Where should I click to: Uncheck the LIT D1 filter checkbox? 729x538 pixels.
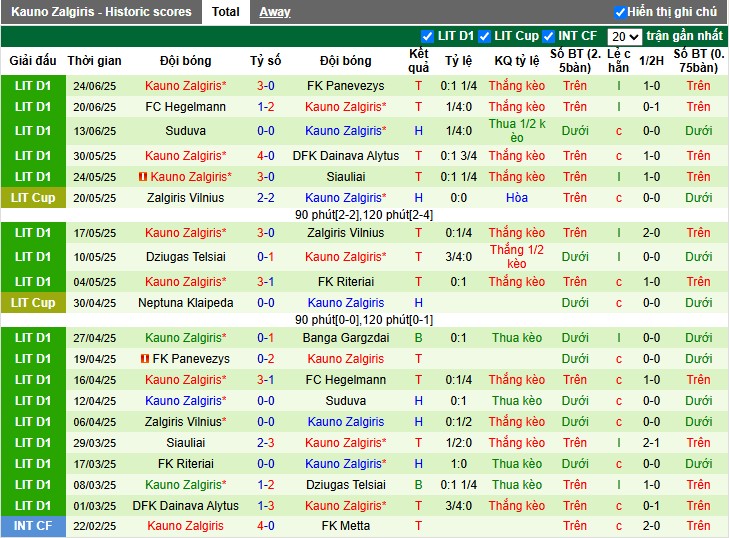427,36
